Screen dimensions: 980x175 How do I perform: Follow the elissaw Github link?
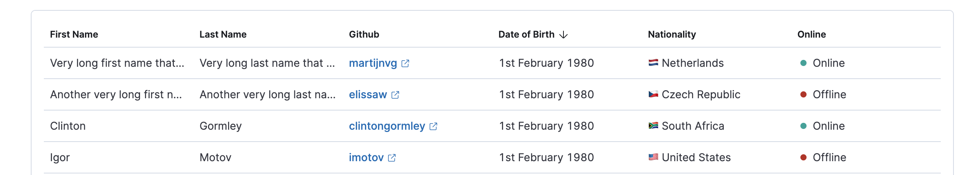click(368, 94)
